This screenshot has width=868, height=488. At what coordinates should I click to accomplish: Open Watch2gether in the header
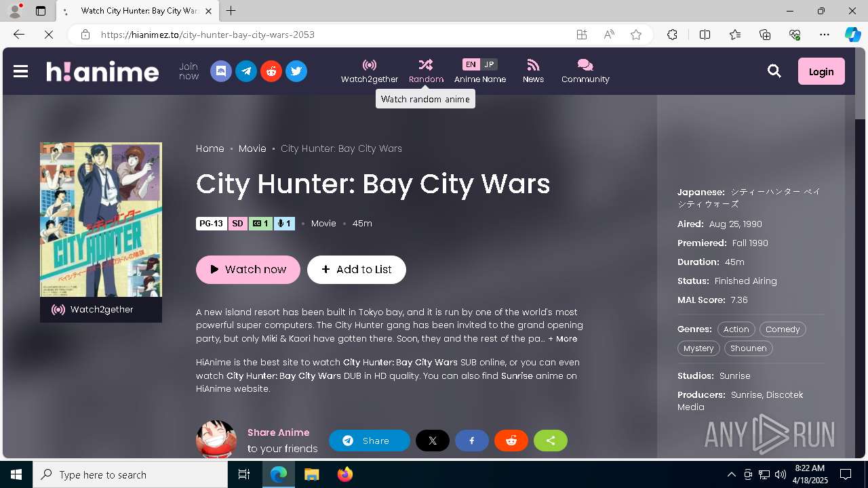pyautogui.click(x=370, y=71)
